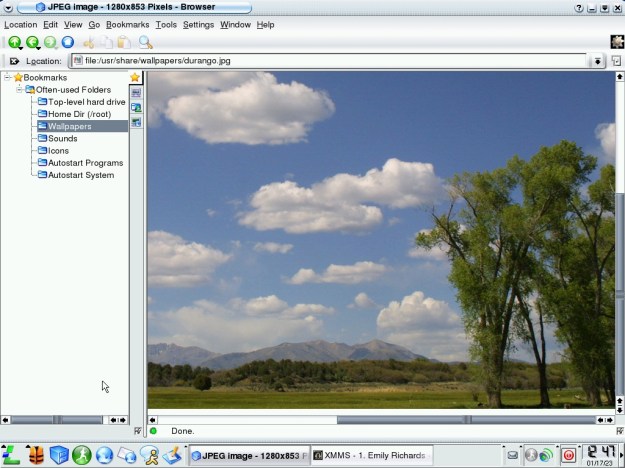The width and height of the screenshot is (625, 468).
Task: Collapse the Often-used Folders node
Action: pyautogui.click(x=19, y=90)
